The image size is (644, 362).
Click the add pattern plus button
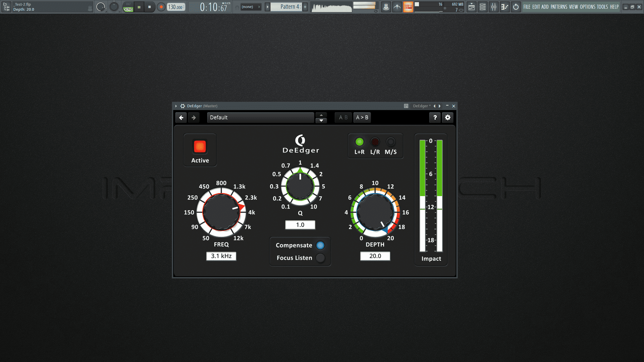(x=305, y=7)
